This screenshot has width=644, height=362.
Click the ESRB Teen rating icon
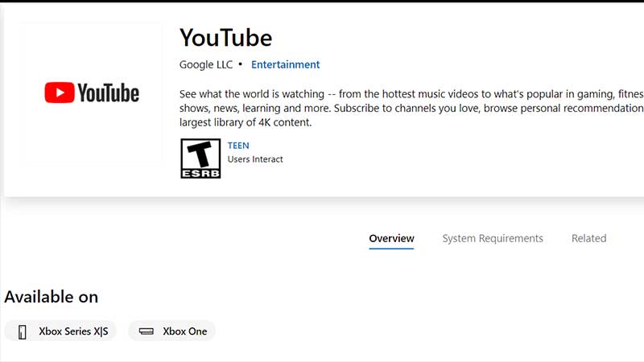coord(200,158)
